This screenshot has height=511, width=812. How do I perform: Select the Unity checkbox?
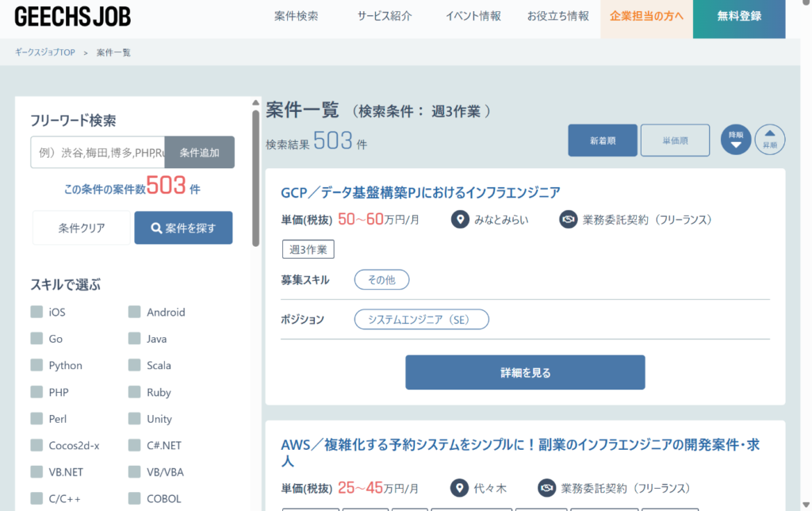[x=135, y=418]
